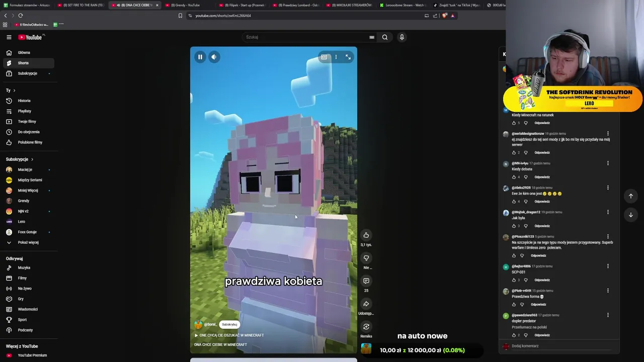This screenshot has width=644, height=362.
Task: Like the @pawedziura963 dopler predator comment
Action: click(x=514, y=335)
